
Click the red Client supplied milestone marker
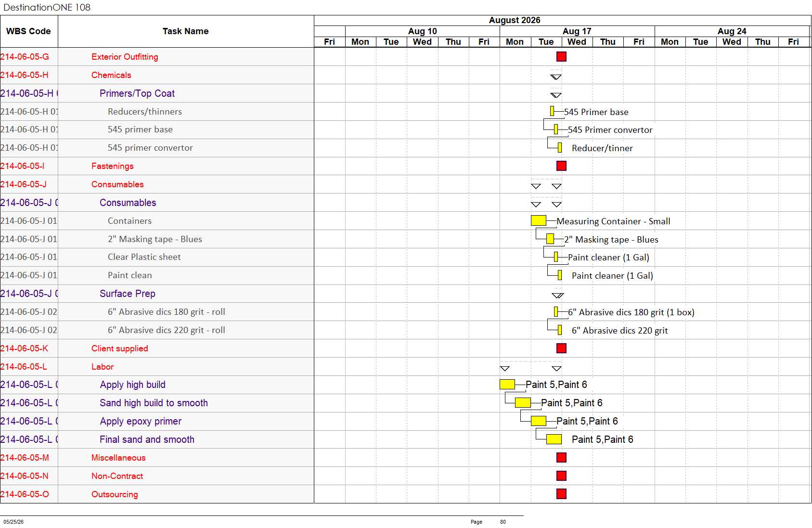[561, 348]
